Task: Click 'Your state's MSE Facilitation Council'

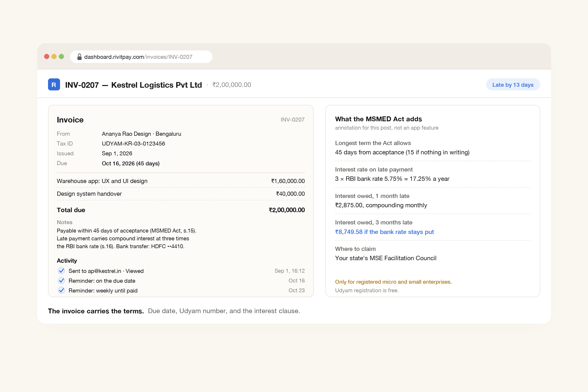Action: point(385,258)
